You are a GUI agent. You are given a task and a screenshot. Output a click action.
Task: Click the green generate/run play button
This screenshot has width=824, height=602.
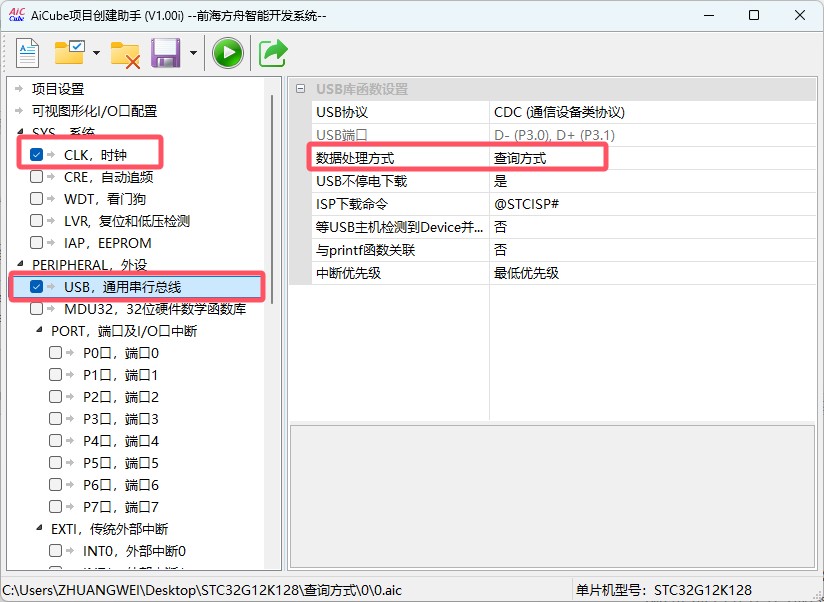click(x=228, y=53)
